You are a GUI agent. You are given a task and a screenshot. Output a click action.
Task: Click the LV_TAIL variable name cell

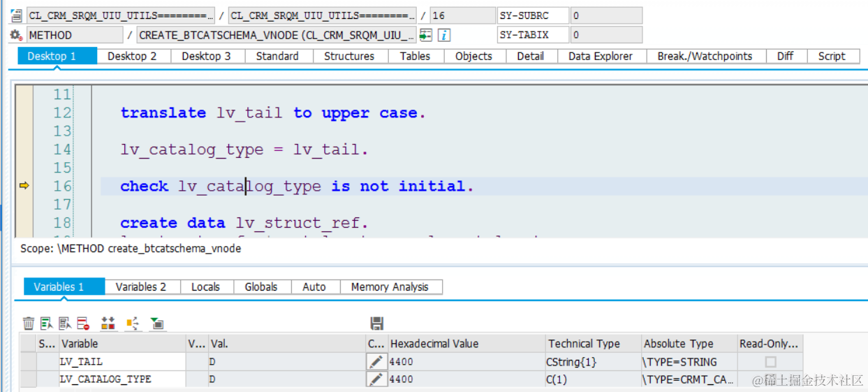(x=123, y=362)
